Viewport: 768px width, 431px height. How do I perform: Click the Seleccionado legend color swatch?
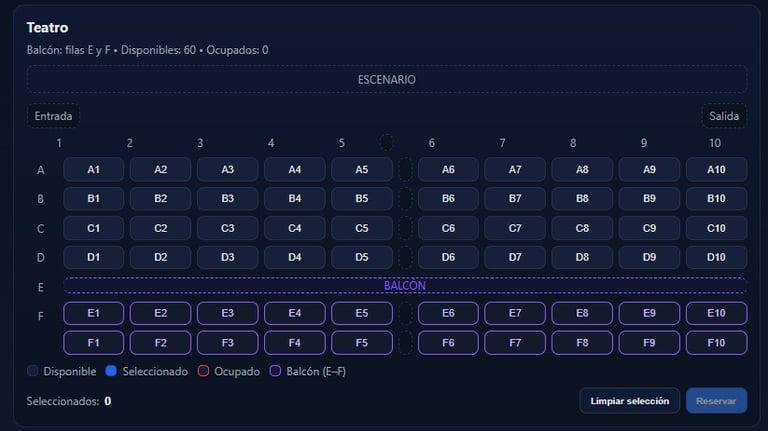coord(111,371)
